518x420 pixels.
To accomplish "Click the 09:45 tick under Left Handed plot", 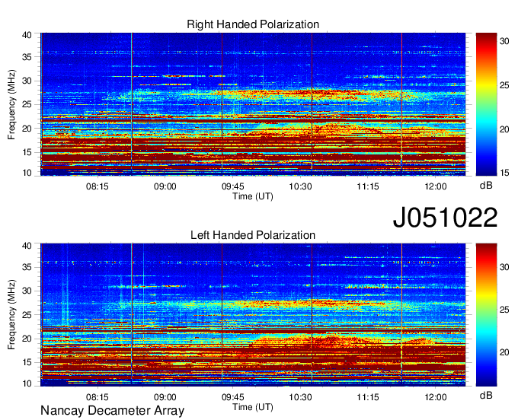I will tap(232, 397).
